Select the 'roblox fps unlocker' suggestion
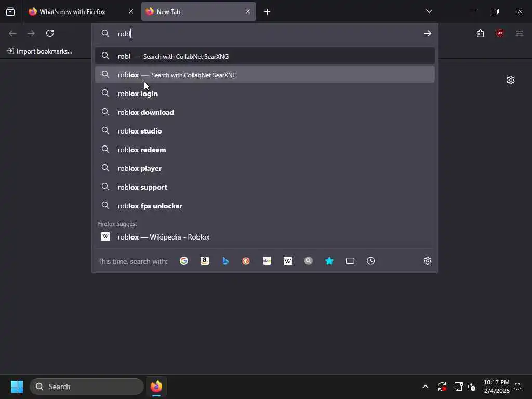 (x=264, y=206)
